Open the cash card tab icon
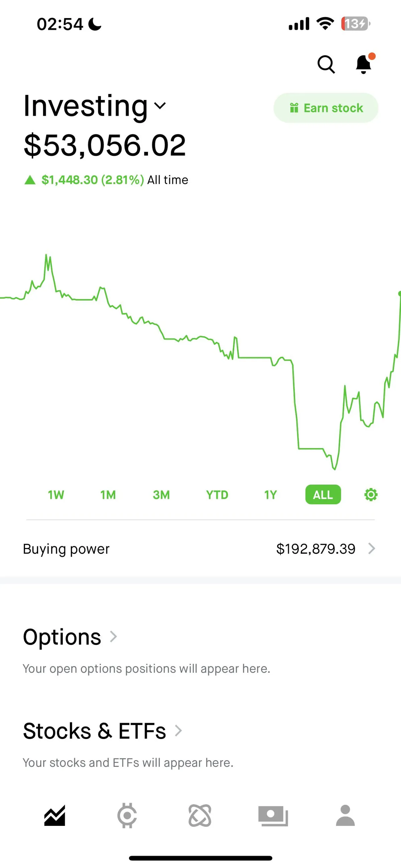The width and height of the screenshot is (401, 868). [273, 816]
